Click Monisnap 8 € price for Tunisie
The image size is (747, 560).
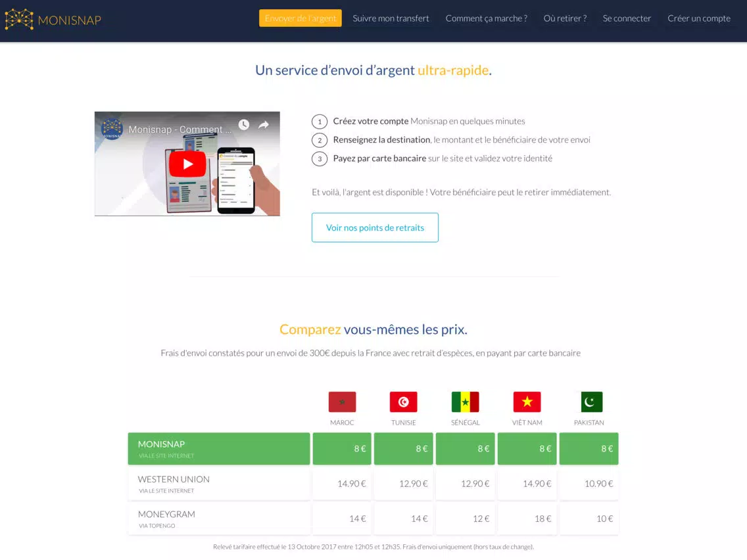[404, 448]
